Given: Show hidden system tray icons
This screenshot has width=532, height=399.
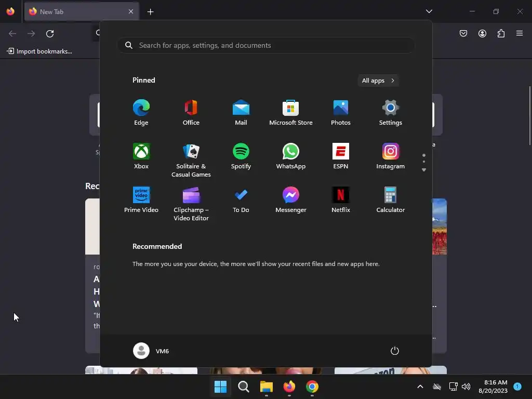Looking at the screenshot, I should (420, 387).
